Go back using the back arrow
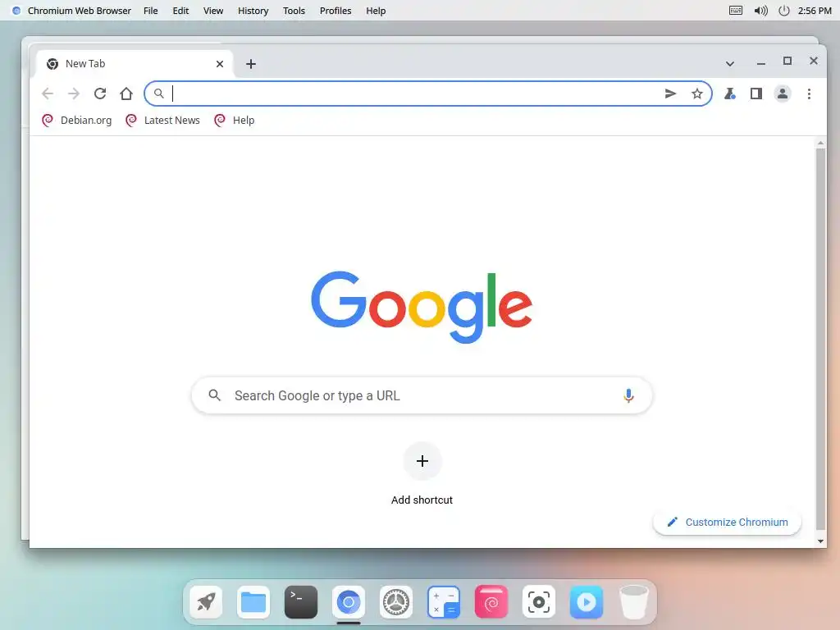840x630 pixels. tap(48, 94)
